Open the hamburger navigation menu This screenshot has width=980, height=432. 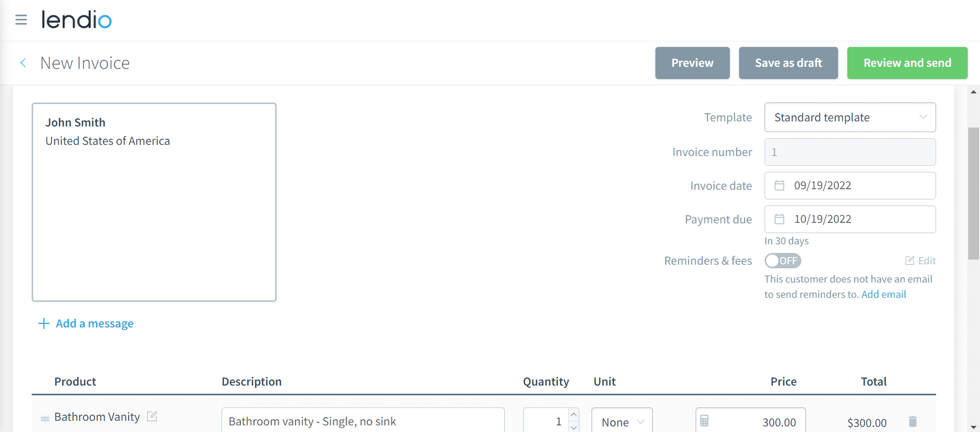click(x=21, y=20)
